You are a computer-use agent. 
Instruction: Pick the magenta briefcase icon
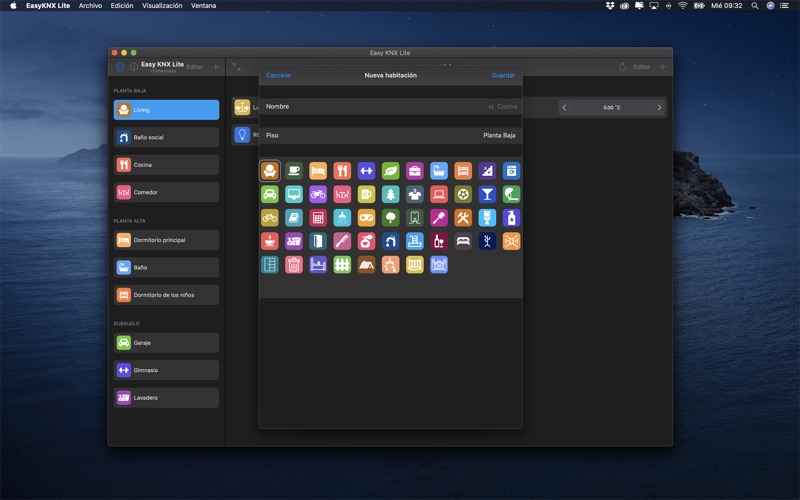pos(415,171)
